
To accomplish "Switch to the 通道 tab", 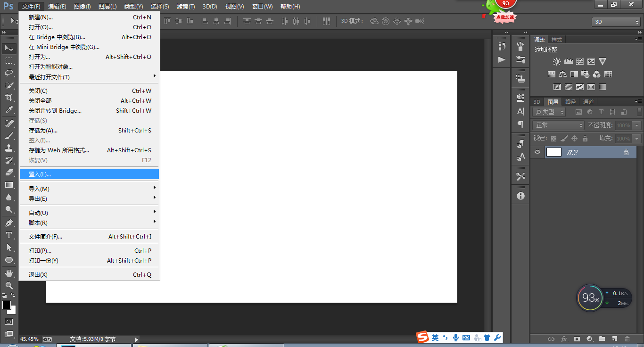I will pos(588,102).
